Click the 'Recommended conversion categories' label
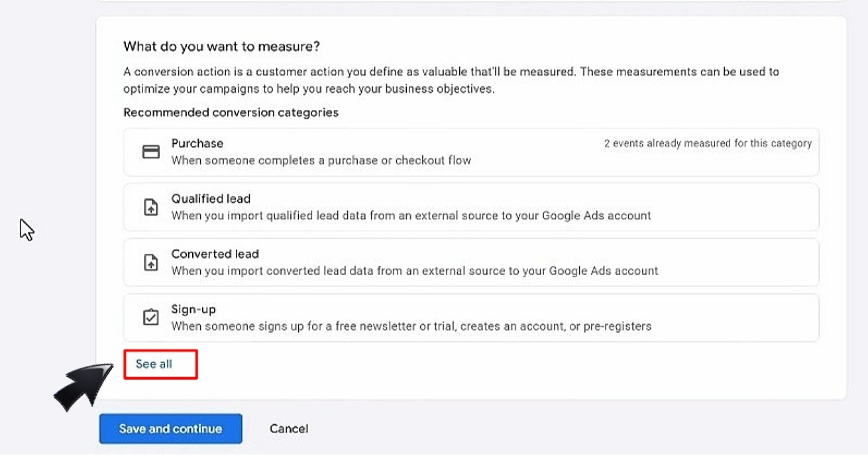Image resolution: width=868 pixels, height=464 pixels. coord(231,113)
